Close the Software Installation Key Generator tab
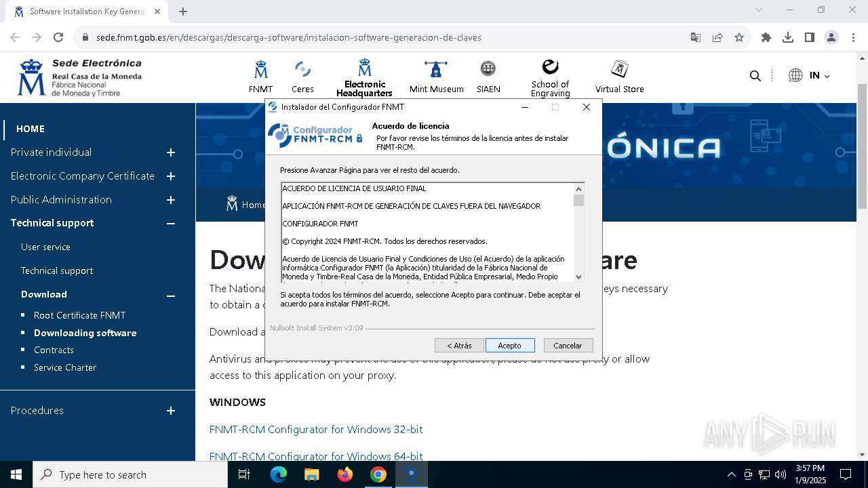 [157, 12]
